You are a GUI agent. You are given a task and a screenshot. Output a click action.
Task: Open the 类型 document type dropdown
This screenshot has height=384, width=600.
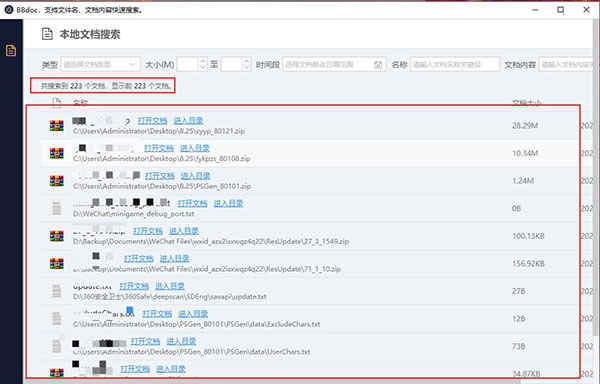(100, 65)
